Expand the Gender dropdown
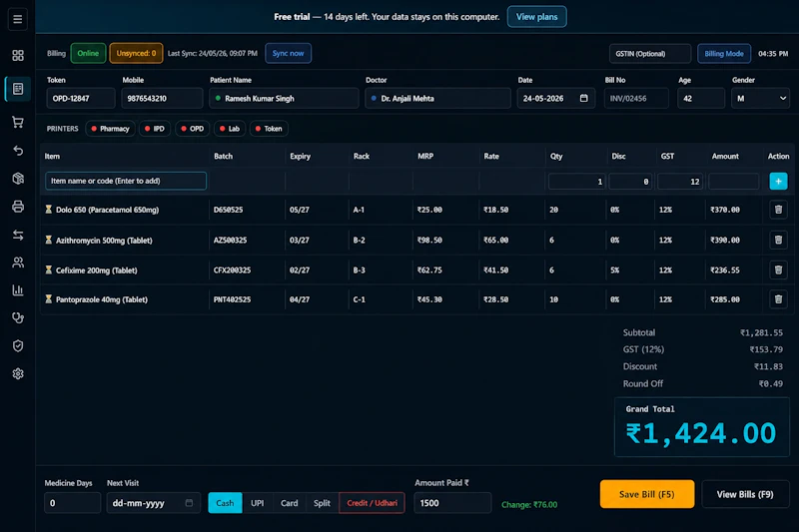Viewport: 799px width, 532px height. tap(760, 98)
